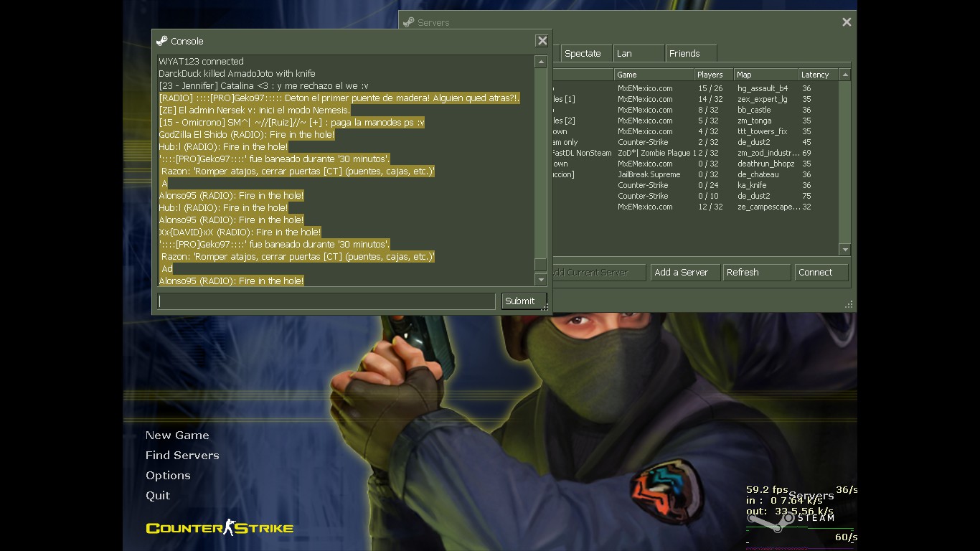Click the Console scrollbar up arrow
This screenshot has height=551, width=980.
[541, 62]
